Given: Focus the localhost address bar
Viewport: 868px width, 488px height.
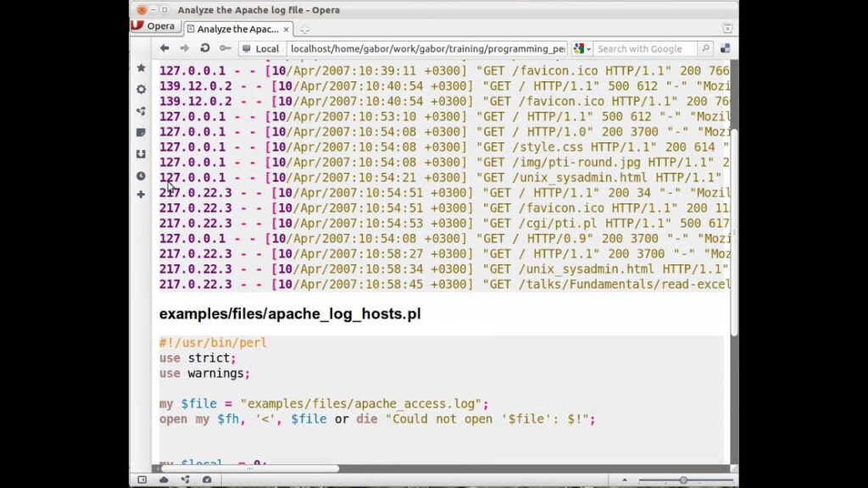Looking at the screenshot, I should point(427,48).
